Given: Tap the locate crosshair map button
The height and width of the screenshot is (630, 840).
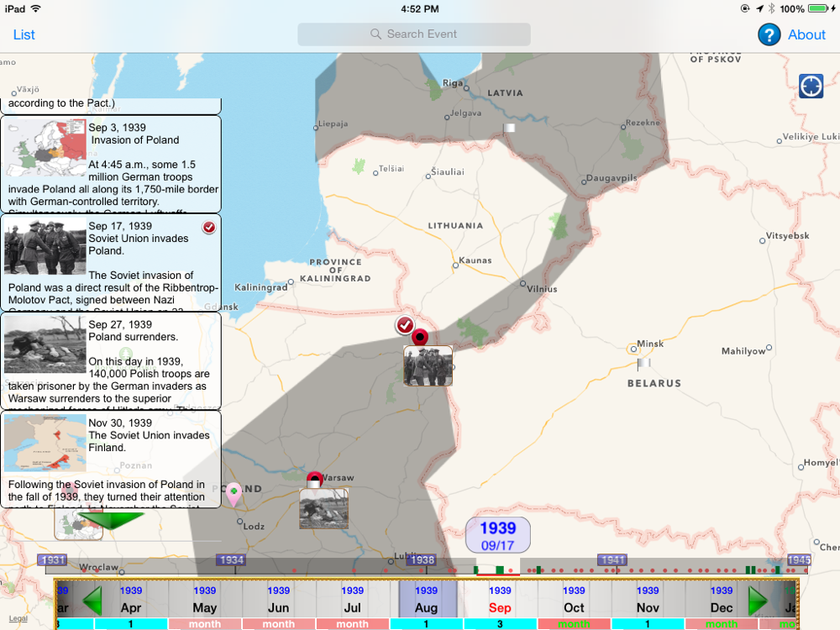Looking at the screenshot, I should 811,86.
